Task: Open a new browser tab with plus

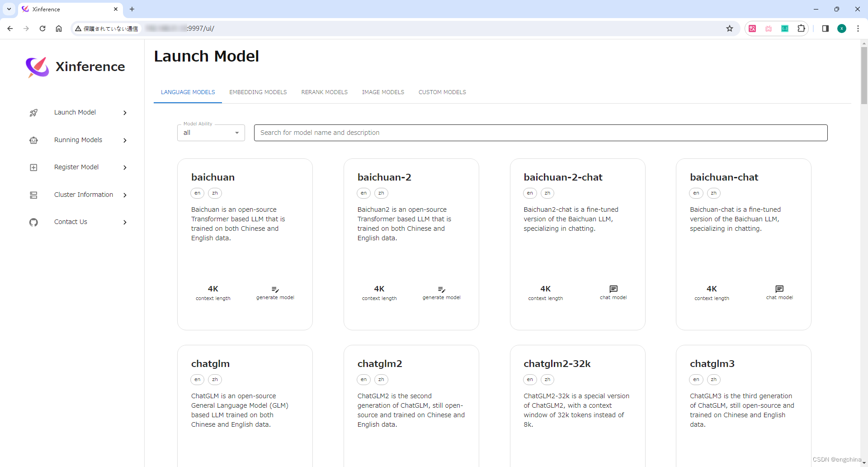Action: click(132, 9)
